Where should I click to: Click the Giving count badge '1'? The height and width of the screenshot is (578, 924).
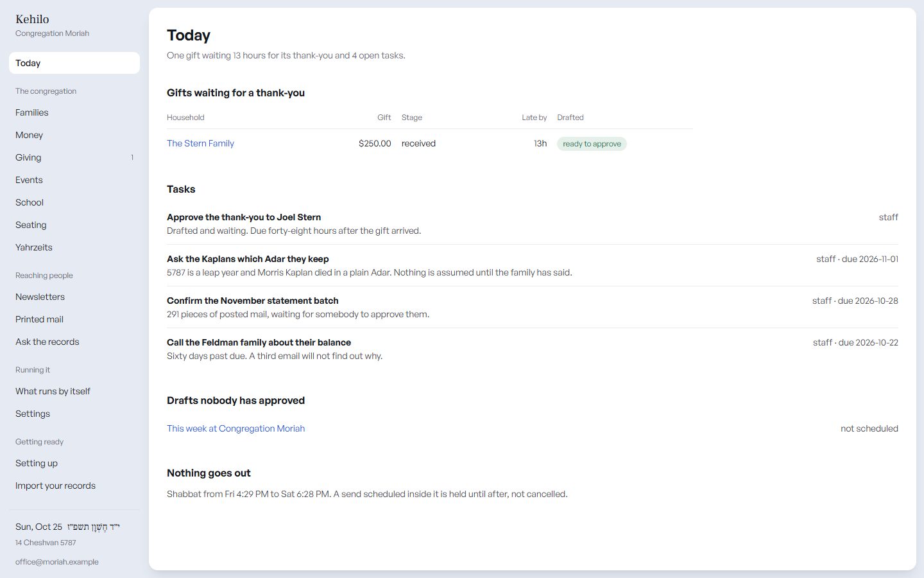[x=132, y=157]
